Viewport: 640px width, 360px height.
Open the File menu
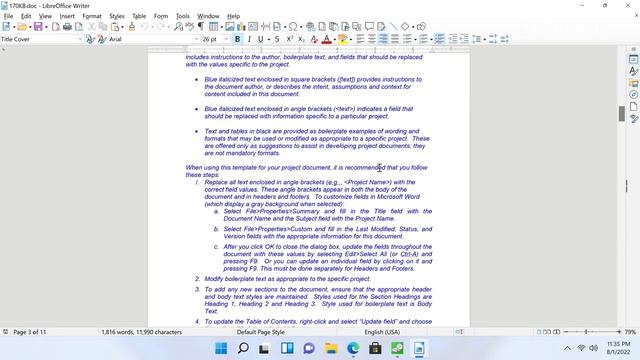(8, 16)
